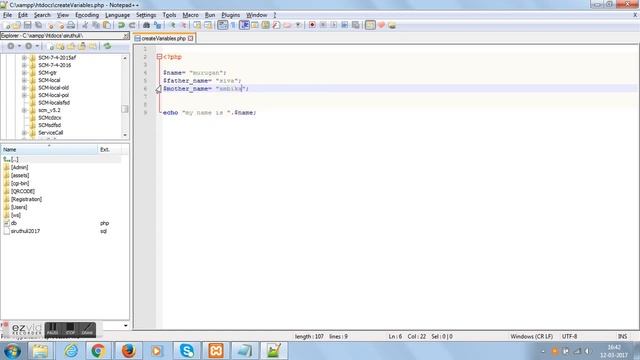Close the createVariables.php tab

pos(190,38)
